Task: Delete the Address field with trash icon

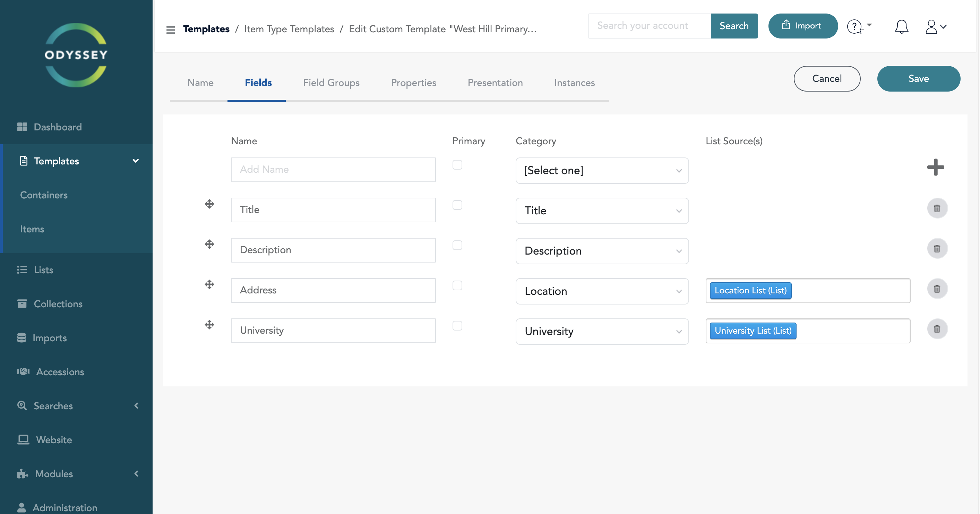Action: tap(937, 289)
